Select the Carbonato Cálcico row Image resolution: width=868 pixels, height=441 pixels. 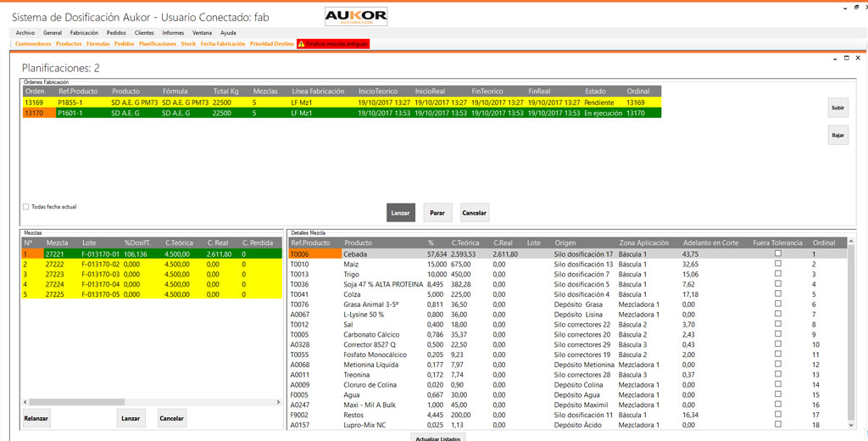point(567,334)
